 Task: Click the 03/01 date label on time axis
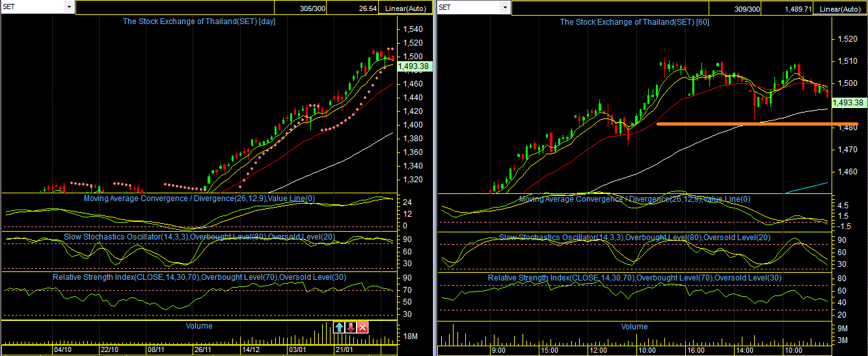[297, 350]
